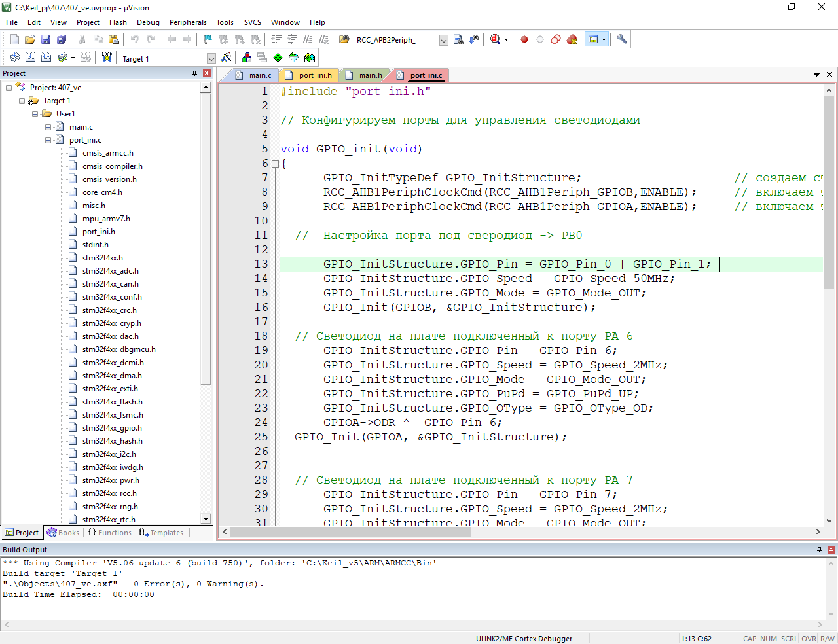Collapse the Target 1 tree node
Image resolution: width=838 pixels, height=644 pixels.
coord(22,101)
